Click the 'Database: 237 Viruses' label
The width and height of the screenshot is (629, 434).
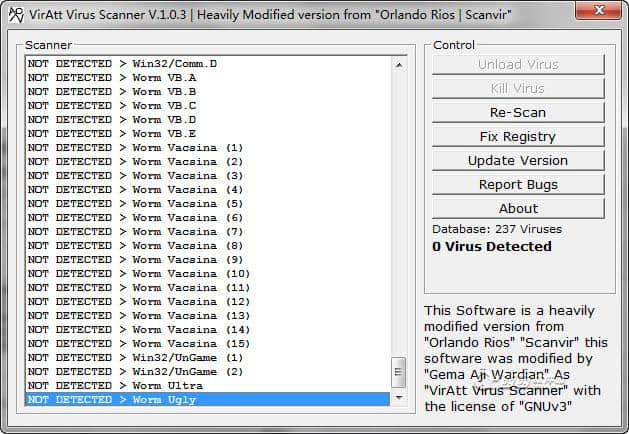[497, 229]
